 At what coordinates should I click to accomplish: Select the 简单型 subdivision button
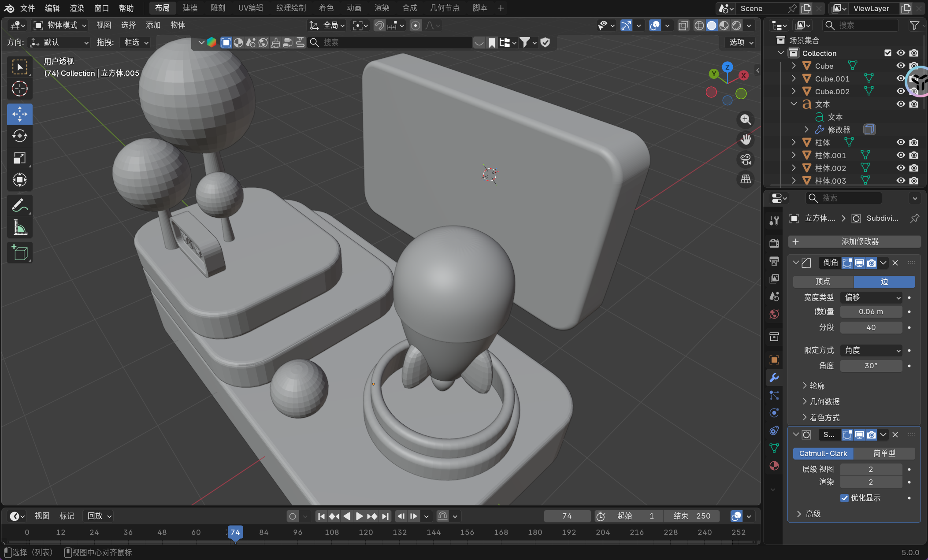tap(884, 453)
